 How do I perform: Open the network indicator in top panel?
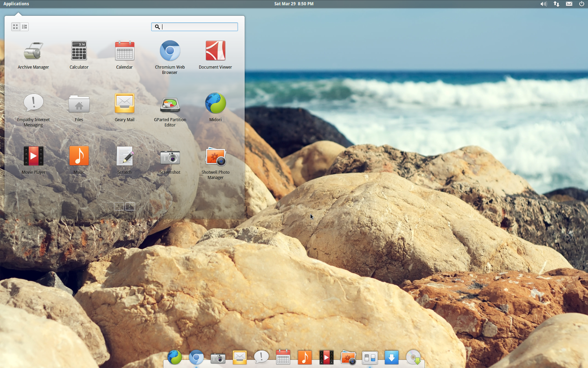click(556, 4)
